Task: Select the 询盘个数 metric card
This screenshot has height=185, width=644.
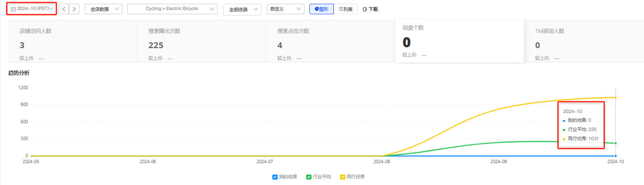Action: [x=459, y=41]
